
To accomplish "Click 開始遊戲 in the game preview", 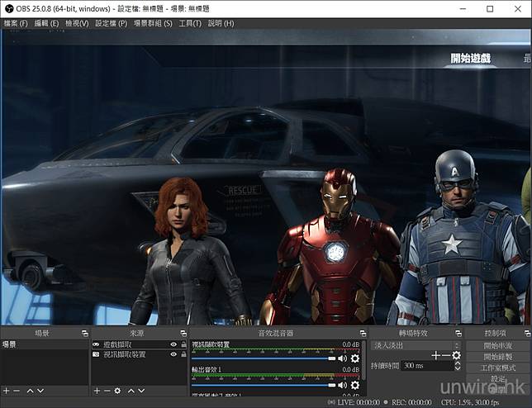I will 470,59.
